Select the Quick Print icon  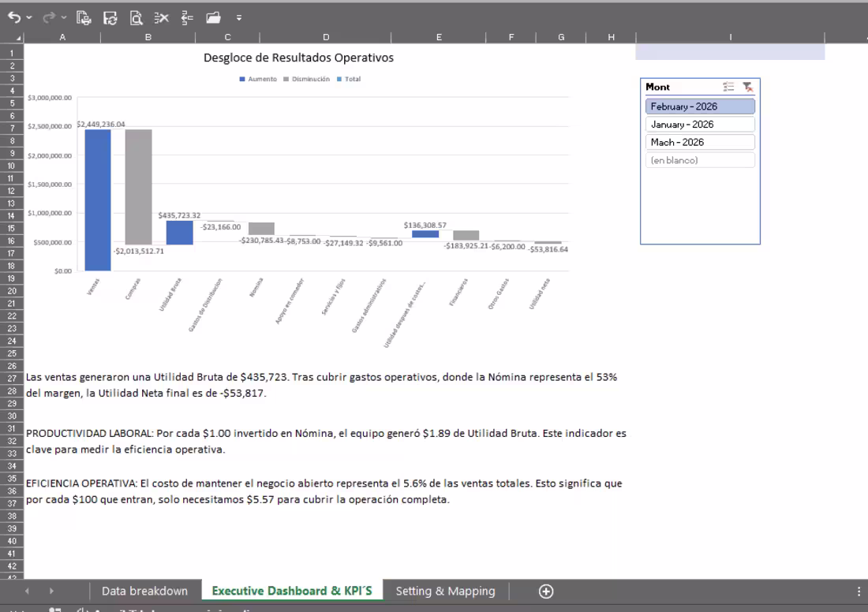(x=84, y=17)
